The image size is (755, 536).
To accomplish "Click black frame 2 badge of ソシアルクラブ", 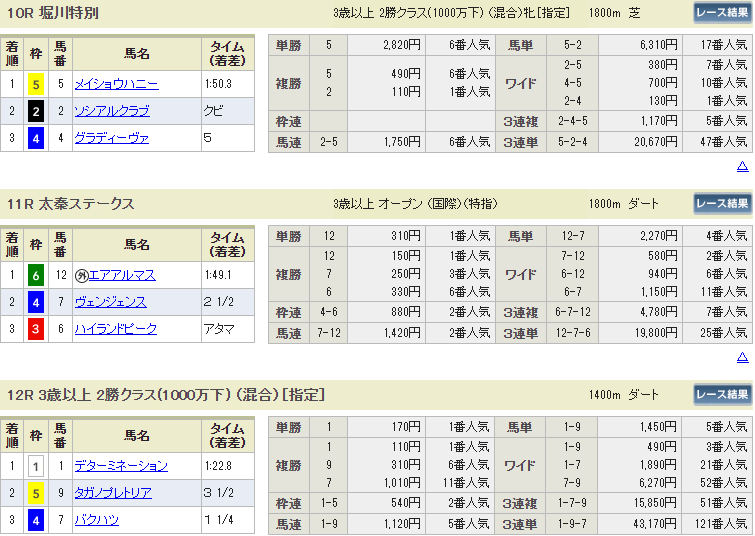I will point(36,112).
